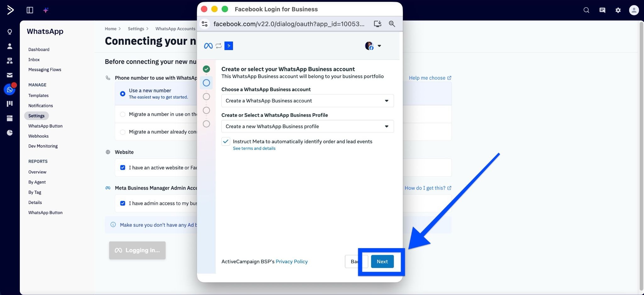Click the Meta logo in the dialog header
The height and width of the screenshot is (295, 644).
[208, 46]
